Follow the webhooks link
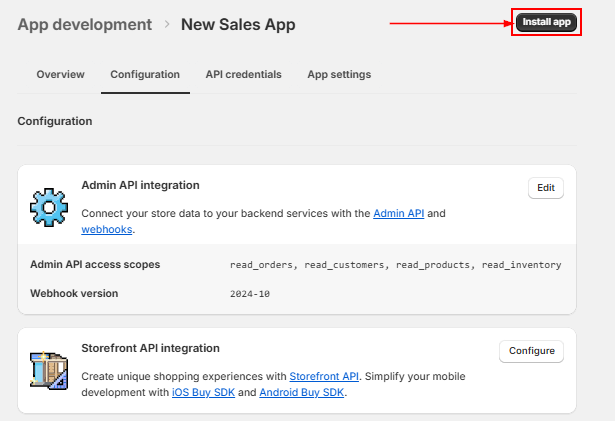The height and width of the screenshot is (421, 615). 106,229
